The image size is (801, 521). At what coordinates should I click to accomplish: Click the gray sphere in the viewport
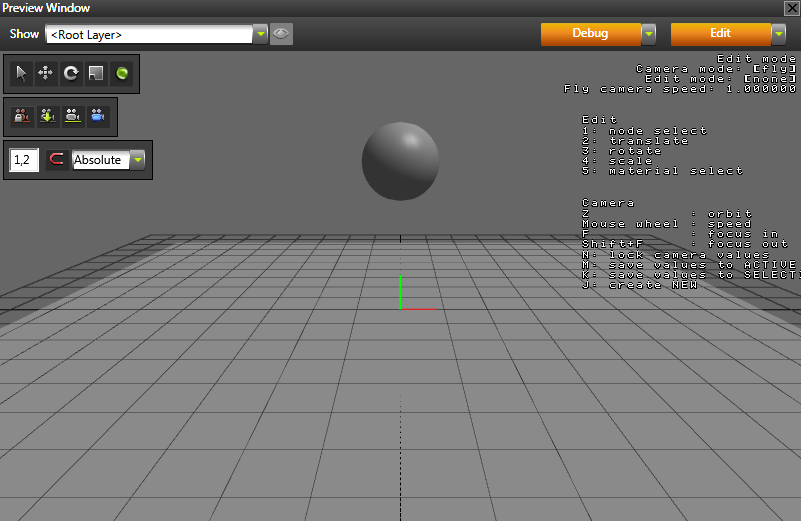[x=400, y=161]
